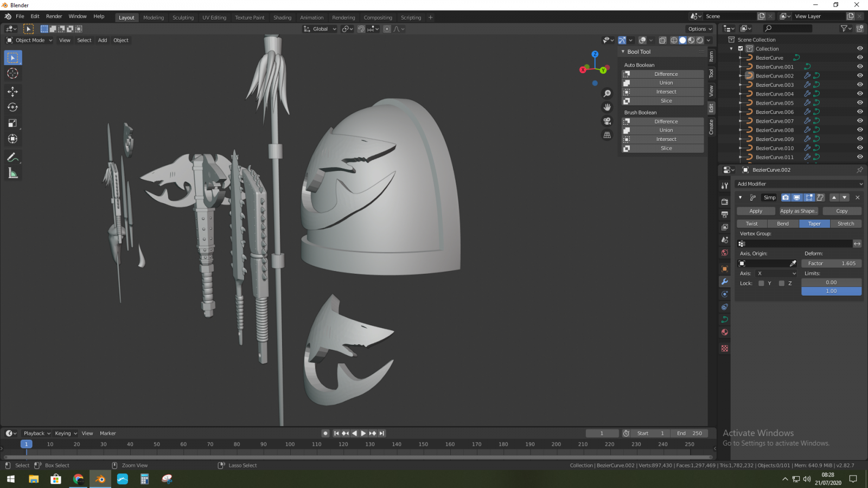Pick the Annotate pencil tool
The height and width of the screenshot is (488, 868).
[x=12, y=157]
